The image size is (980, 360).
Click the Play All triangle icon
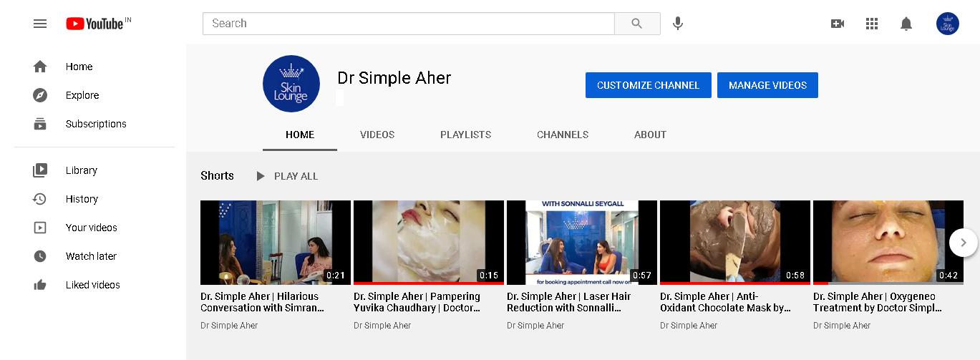coord(261,176)
